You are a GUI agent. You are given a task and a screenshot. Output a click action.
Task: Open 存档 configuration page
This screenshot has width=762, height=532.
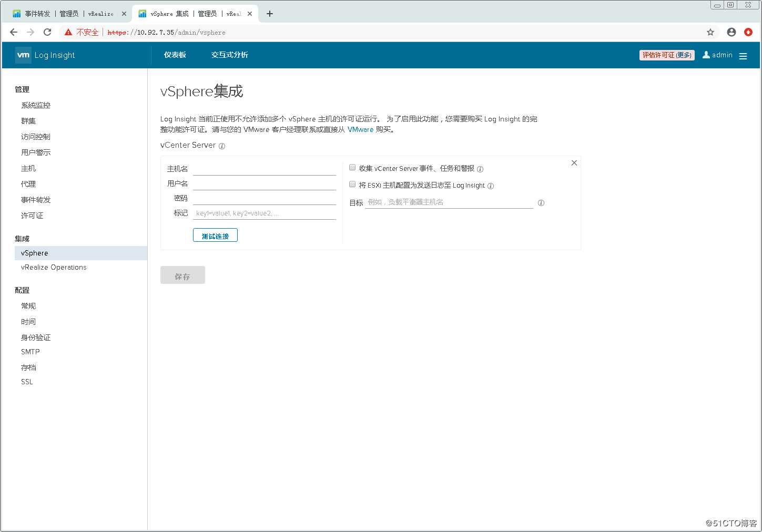pyautogui.click(x=28, y=367)
